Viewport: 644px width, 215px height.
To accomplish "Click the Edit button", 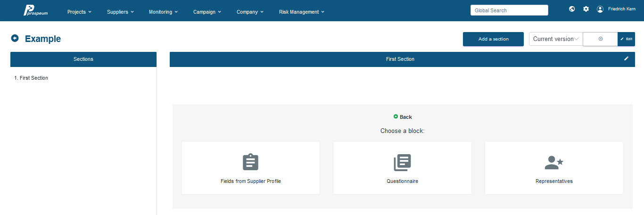I will (626, 39).
